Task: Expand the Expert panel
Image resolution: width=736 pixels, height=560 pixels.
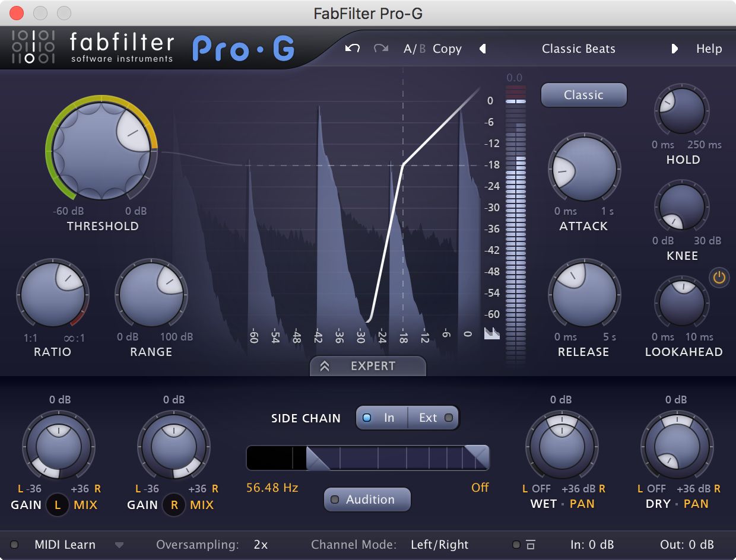Action: click(x=367, y=366)
